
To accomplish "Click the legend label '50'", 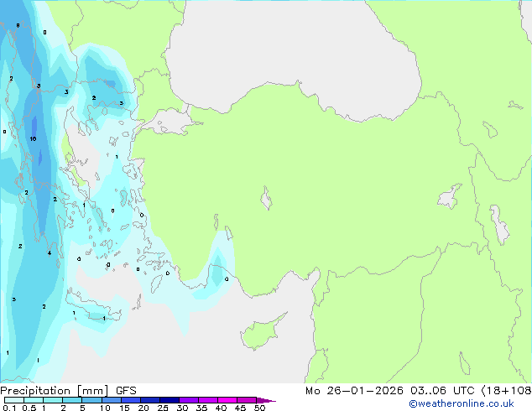I will [259, 408].
